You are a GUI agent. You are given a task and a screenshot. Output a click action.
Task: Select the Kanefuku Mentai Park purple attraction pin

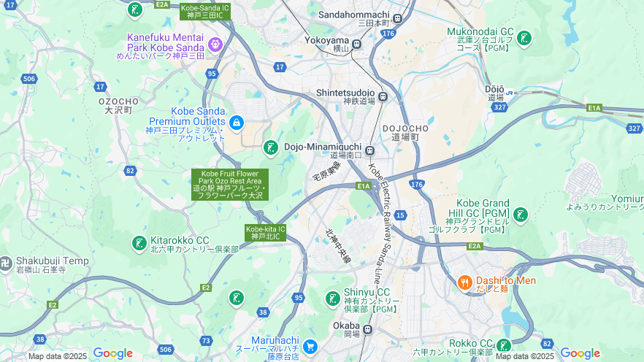point(215,45)
